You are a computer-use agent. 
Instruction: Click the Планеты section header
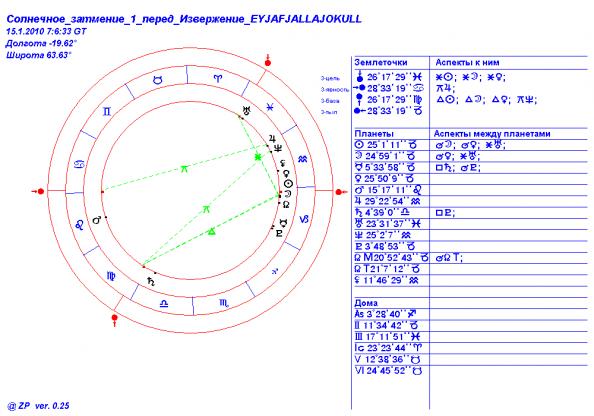pos(374,133)
